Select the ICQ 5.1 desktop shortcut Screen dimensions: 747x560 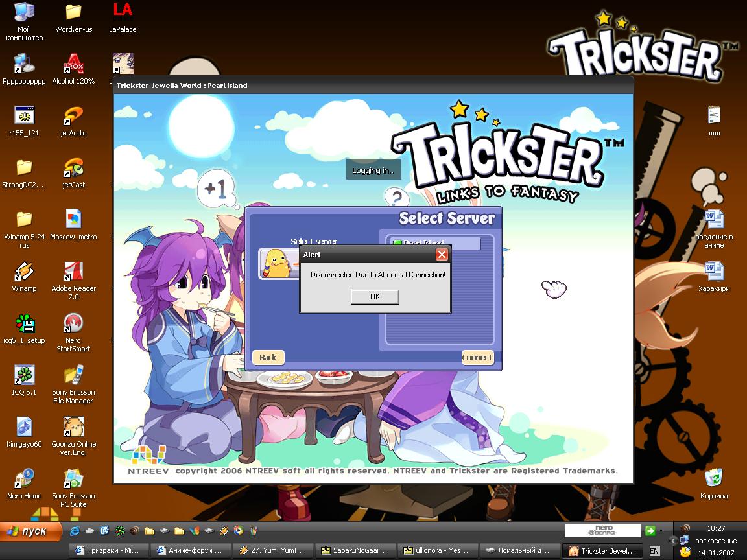click(24, 381)
